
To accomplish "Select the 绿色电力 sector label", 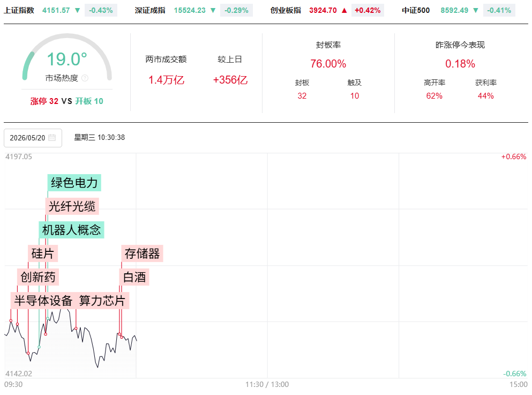I will point(74,183).
